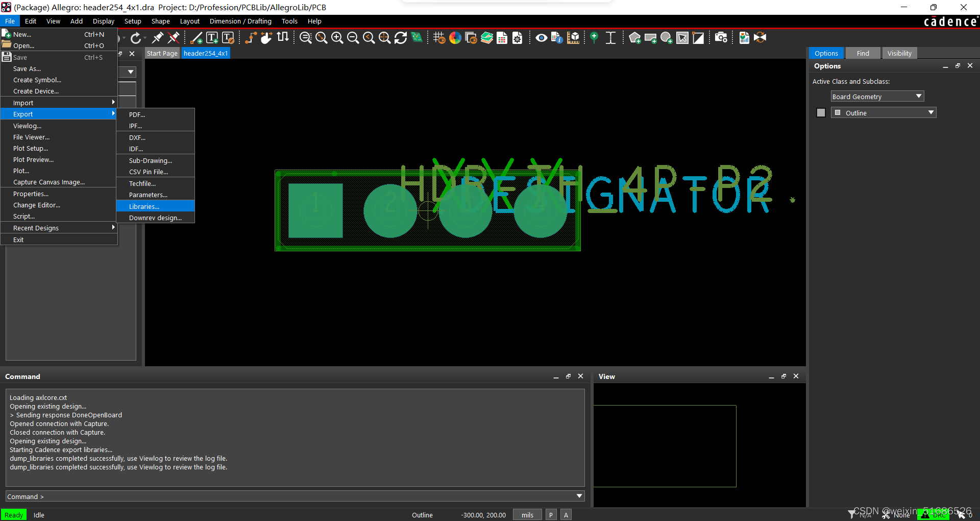Open the Board Geometry class dropdown

tap(876, 96)
